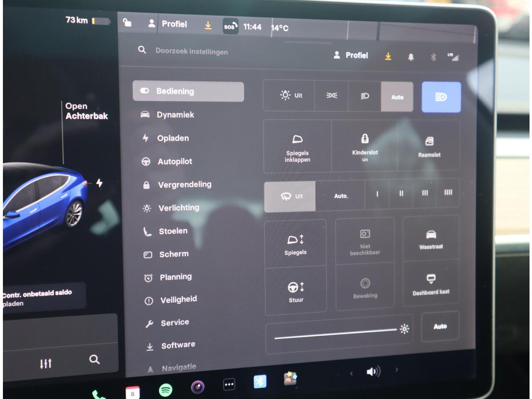The width and height of the screenshot is (532, 399).
Task: Tap the volume speaker icon
Action: (x=373, y=372)
